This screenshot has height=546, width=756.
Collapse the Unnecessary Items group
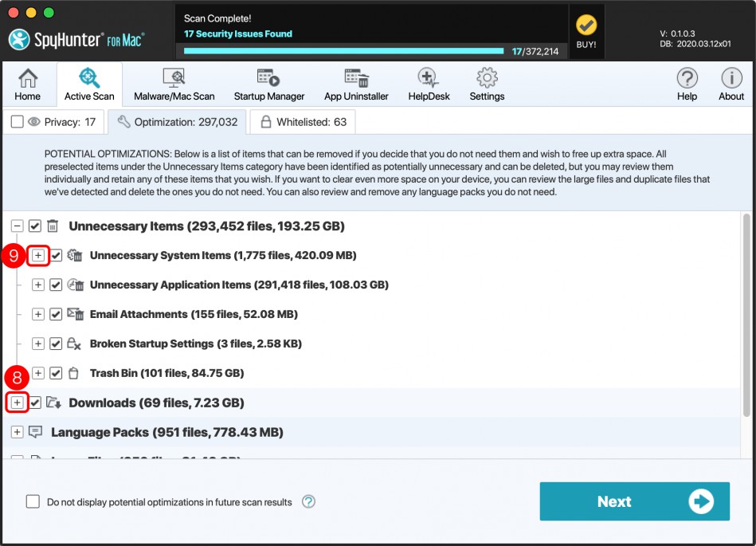(x=17, y=226)
